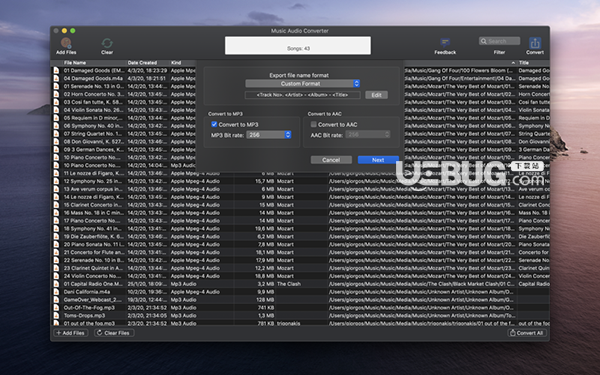Click file icon for 08 Don Giovanni

pos(56,142)
